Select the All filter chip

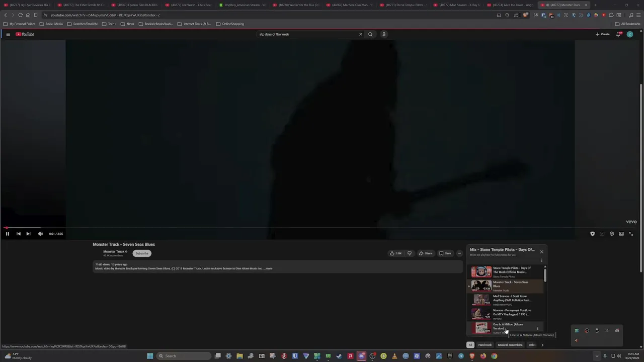coord(470,345)
